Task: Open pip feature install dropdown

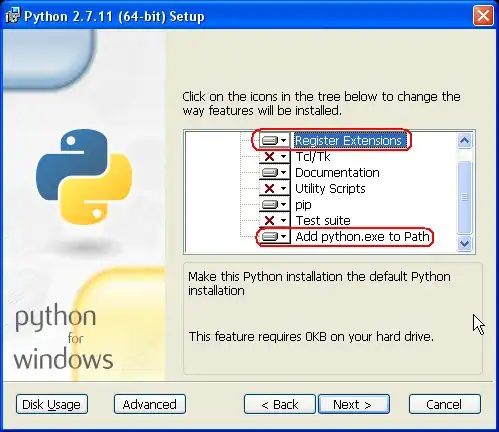Action: pos(274,204)
